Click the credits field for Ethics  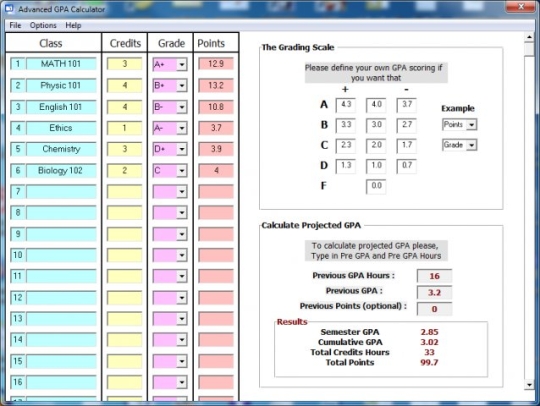tap(125, 128)
